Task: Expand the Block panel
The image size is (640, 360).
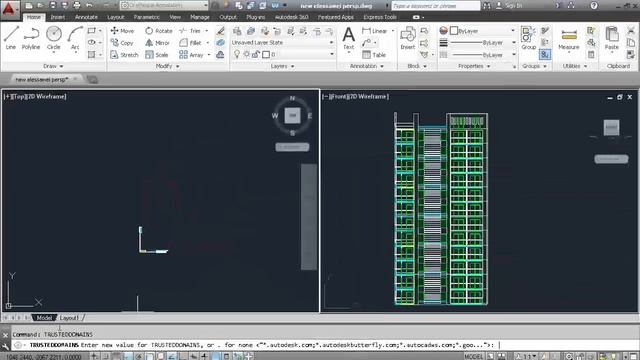Action: (x=417, y=66)
